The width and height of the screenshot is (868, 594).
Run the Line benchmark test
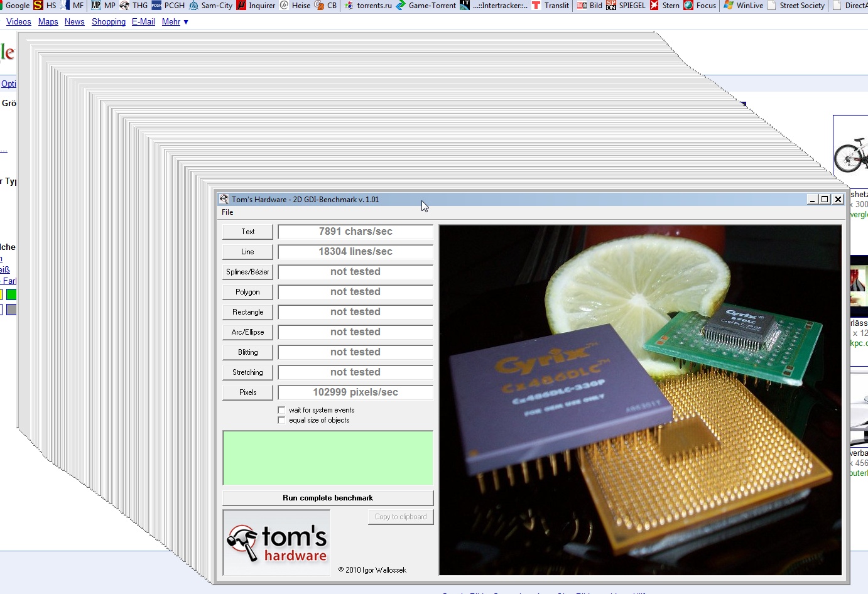247,252
